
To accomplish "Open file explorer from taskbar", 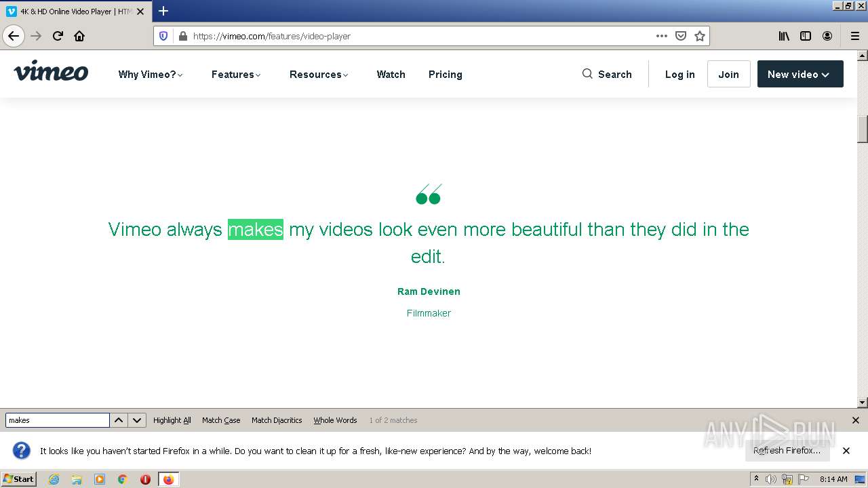I will tap(77, 479).
